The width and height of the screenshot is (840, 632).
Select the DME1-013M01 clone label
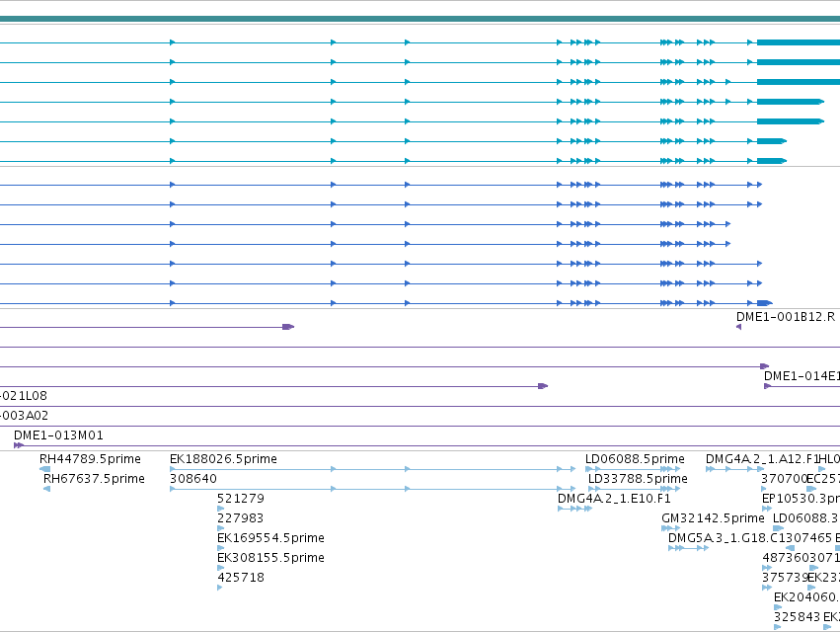[x=58, y=435]
